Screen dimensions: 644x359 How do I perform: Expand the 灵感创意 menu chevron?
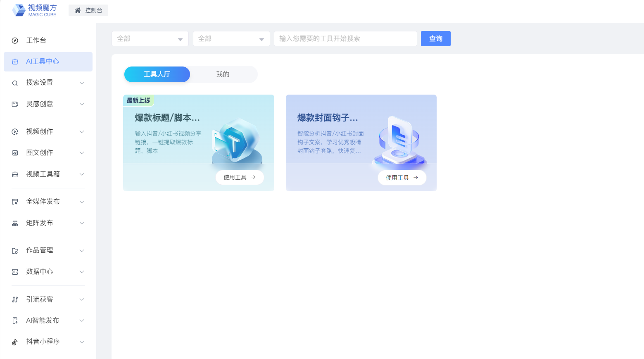pos(82,104)
